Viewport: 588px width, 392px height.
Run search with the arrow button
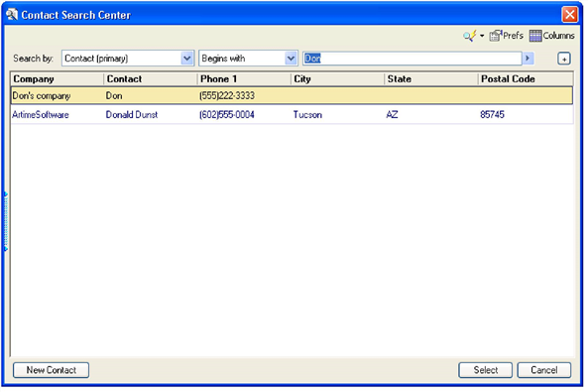point(528,59)
